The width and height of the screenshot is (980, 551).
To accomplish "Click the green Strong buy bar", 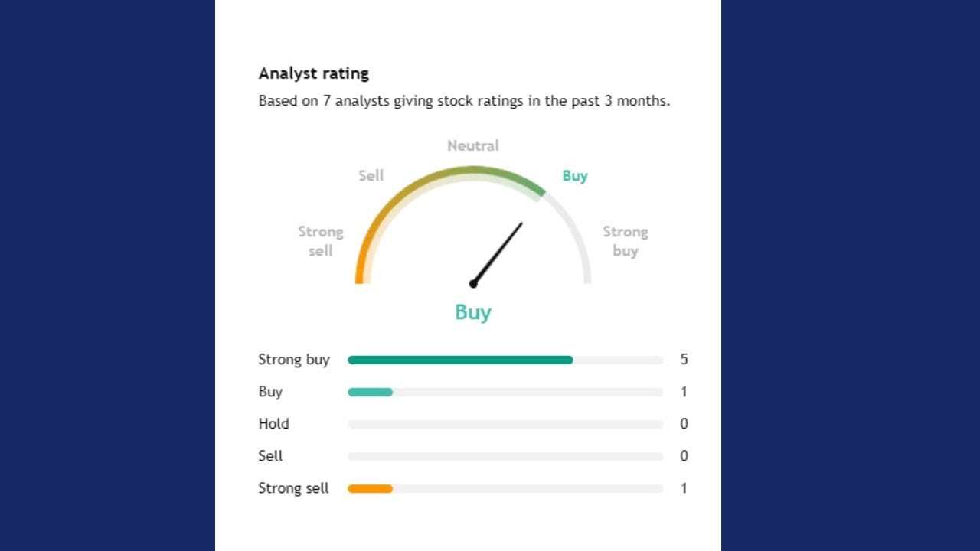I will (x=459, y=360).
